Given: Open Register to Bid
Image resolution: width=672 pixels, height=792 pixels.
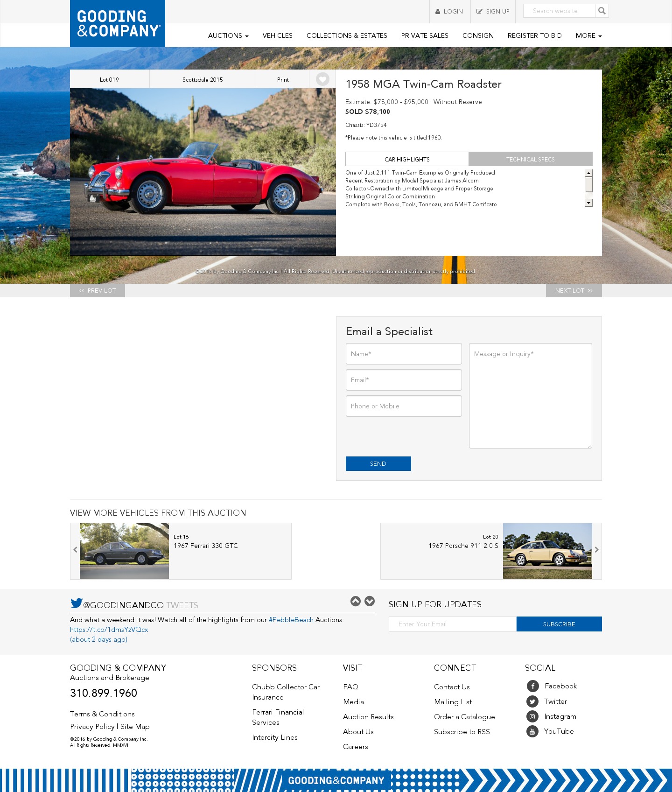Looking at the screenshot, I should (x=534, y=35).
